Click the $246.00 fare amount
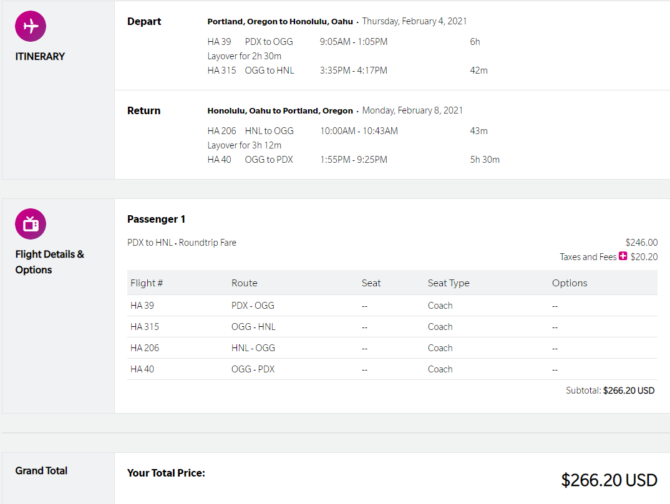 point(641,243)
